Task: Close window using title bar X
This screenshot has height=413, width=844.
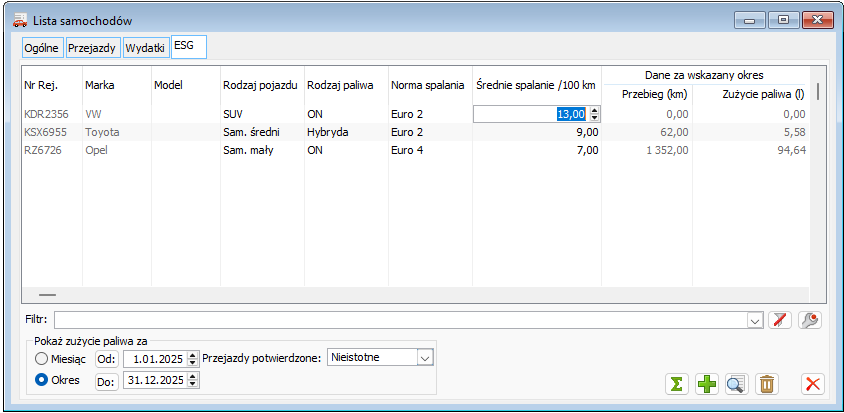Action: pos(818,20)
